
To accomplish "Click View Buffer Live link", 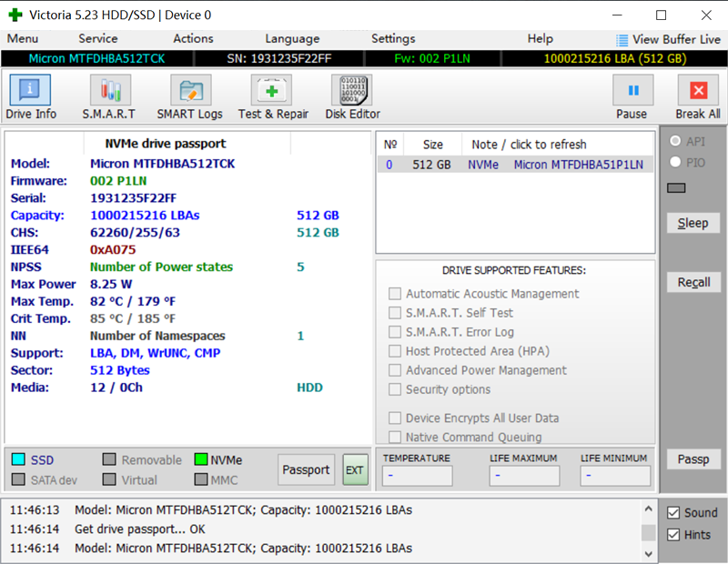I will (x=676, y=39).
